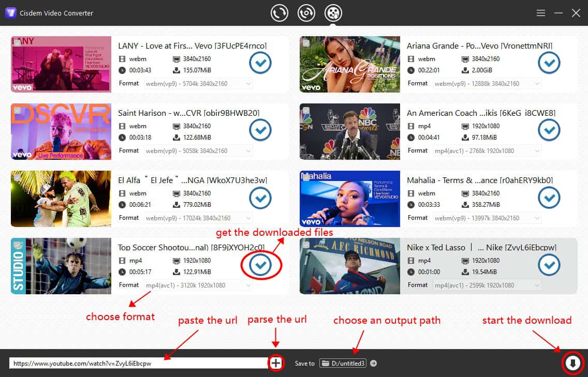
Task: Select the AFC Richmond Nike thumbnail
Action: 350,266
